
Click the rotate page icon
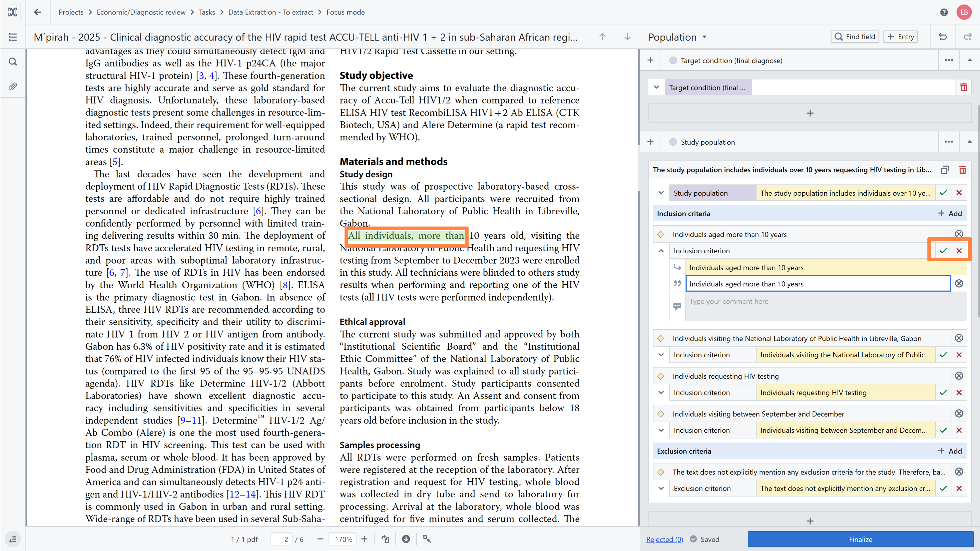point(386,539)
